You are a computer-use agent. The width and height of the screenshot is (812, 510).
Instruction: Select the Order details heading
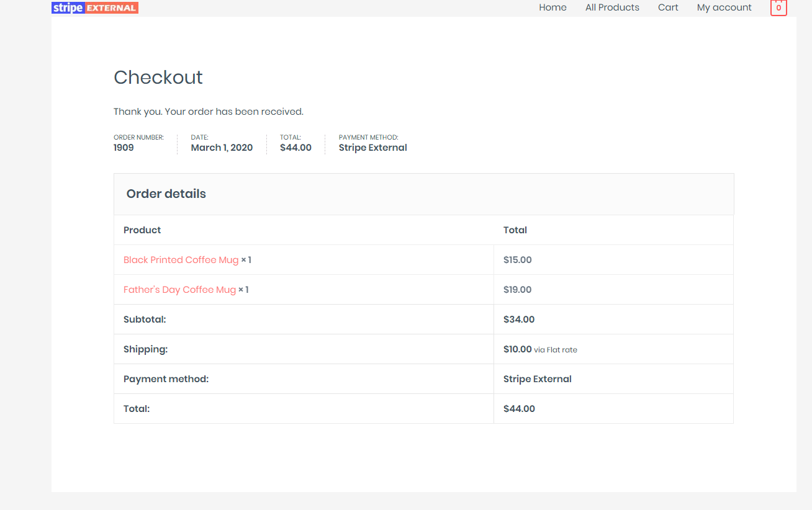click(x=166, y=194)
